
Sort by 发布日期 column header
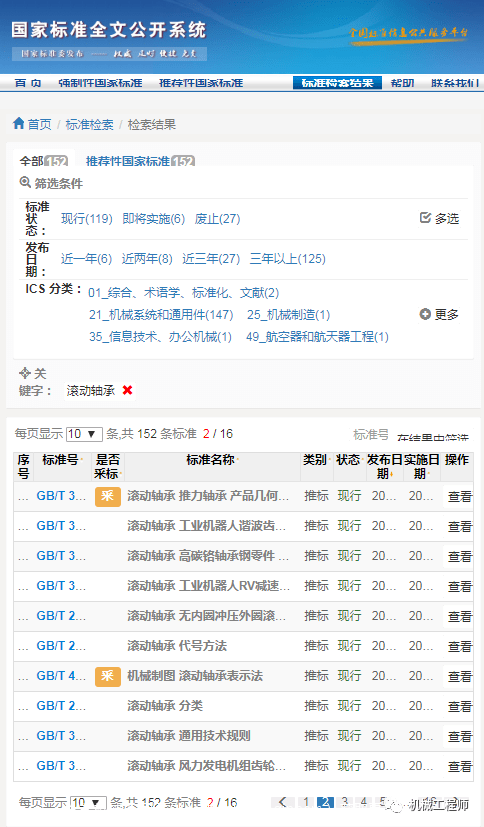tap(384, 466)
